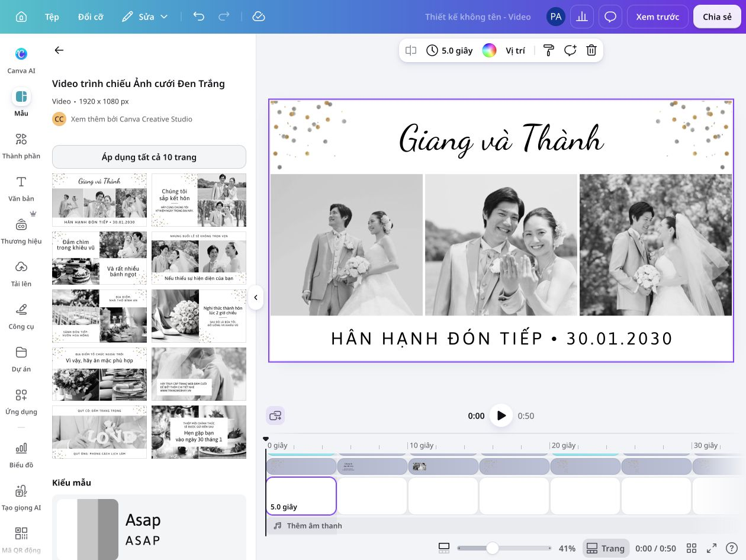Open Ứng dụng apps panel
Viewport: 746px width, 560px height.
21,401
